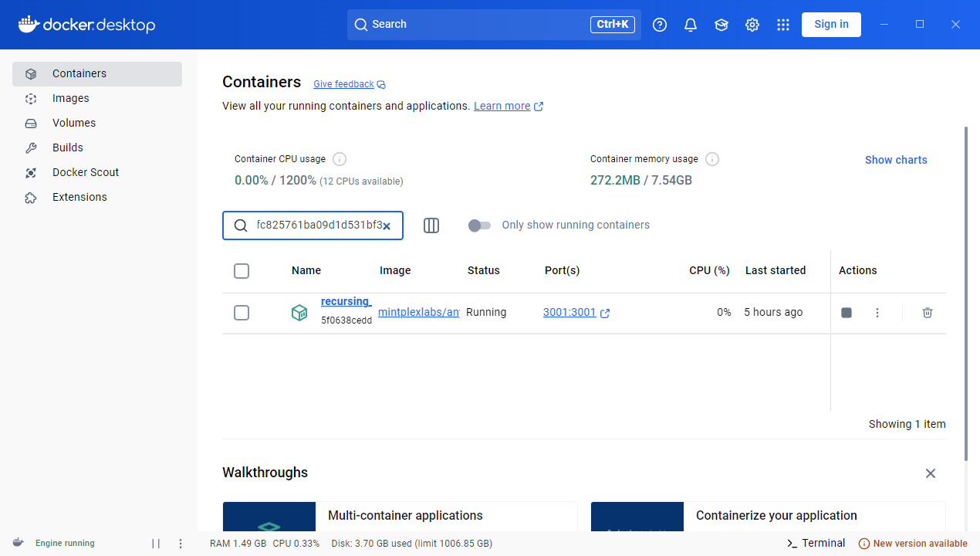Screen dimensions: 980x556
Task: Click the Show charts link
Action: point(896,160)
